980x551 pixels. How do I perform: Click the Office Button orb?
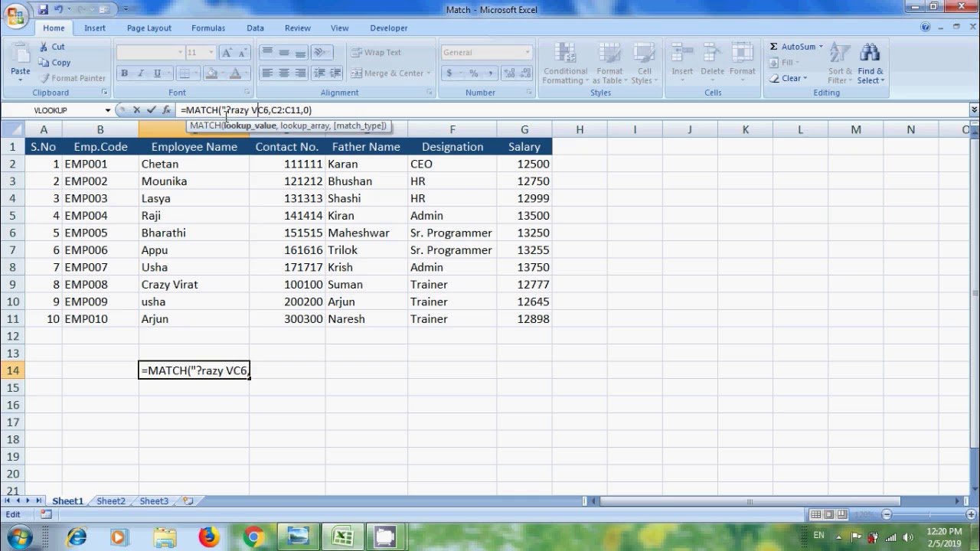(15, 17)
